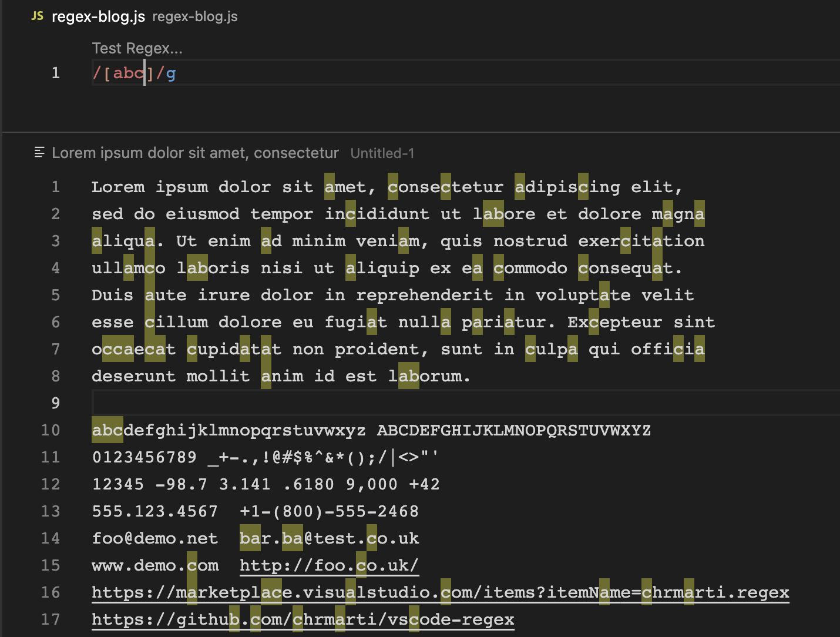
Task: Select the regex-blog.js tab title
Action: tap(98, 16)
